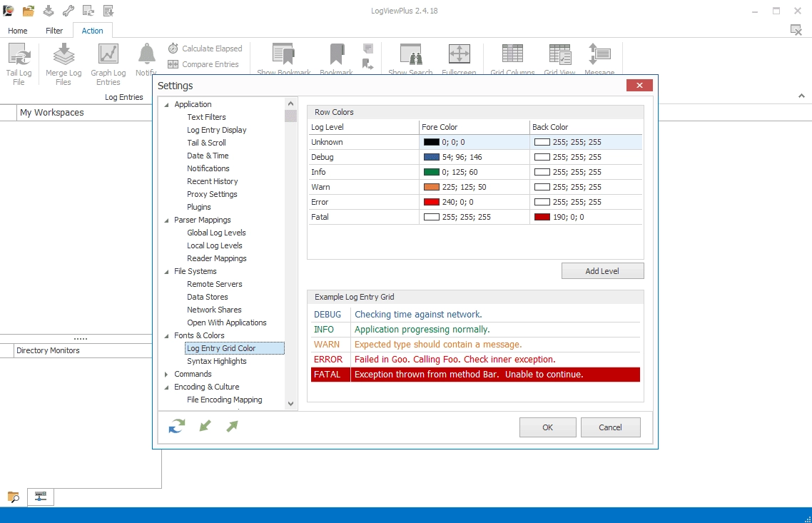Click the Grid Columns ribbon icon

[513, 54]
